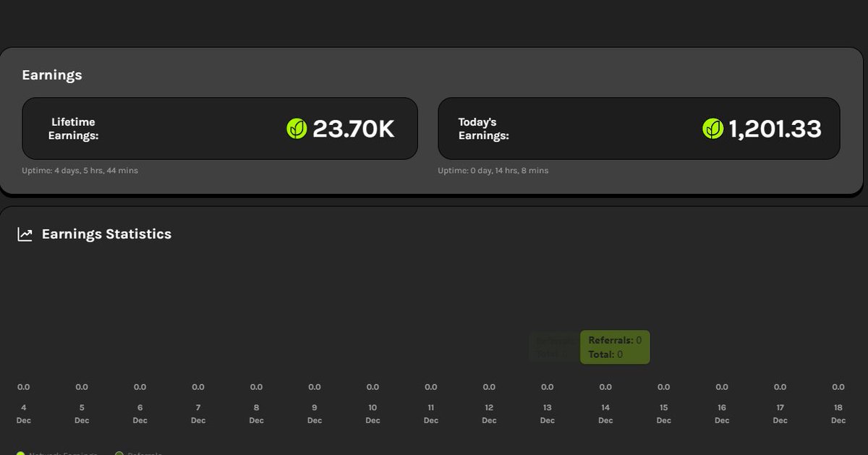
Task: Open the 17 Dec data point label
Action: [x=780, y=414]
